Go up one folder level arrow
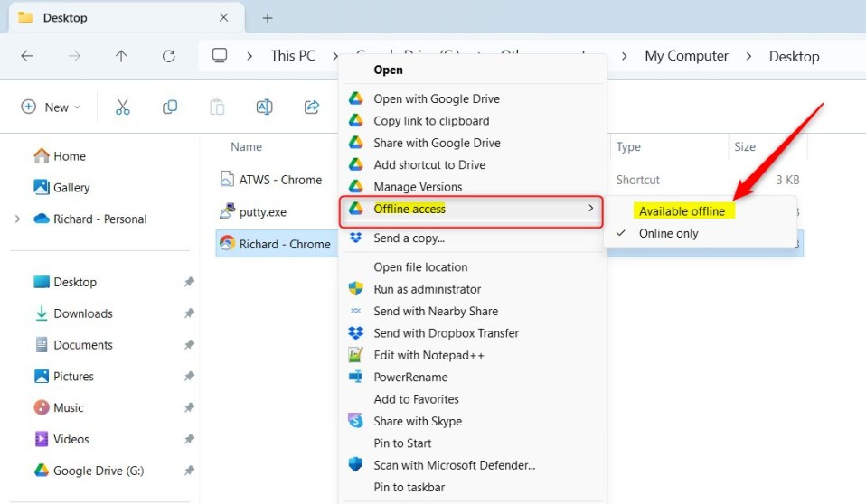Viewport: 866px width, 504px height. [x=121, y=56]
